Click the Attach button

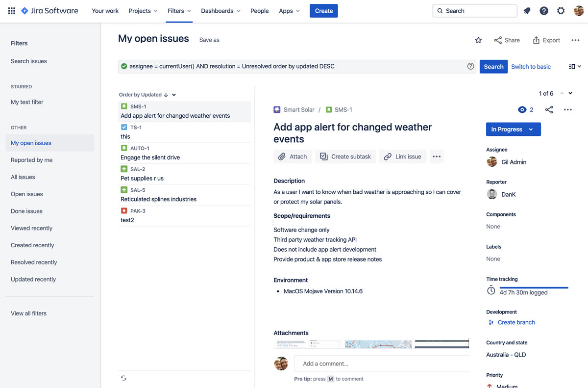pyautogui.click(x=293, y=156)
